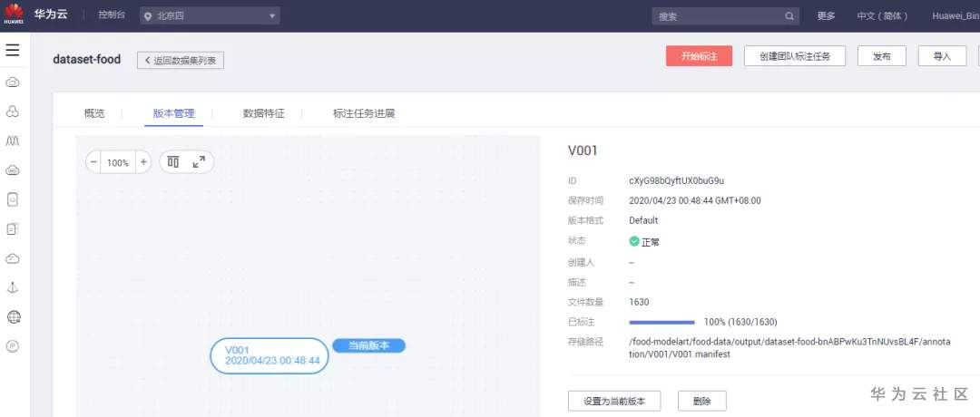Click 返回数据集列表 back button
The height and width of the screenshot is (417, 980).
coord(181,61)
